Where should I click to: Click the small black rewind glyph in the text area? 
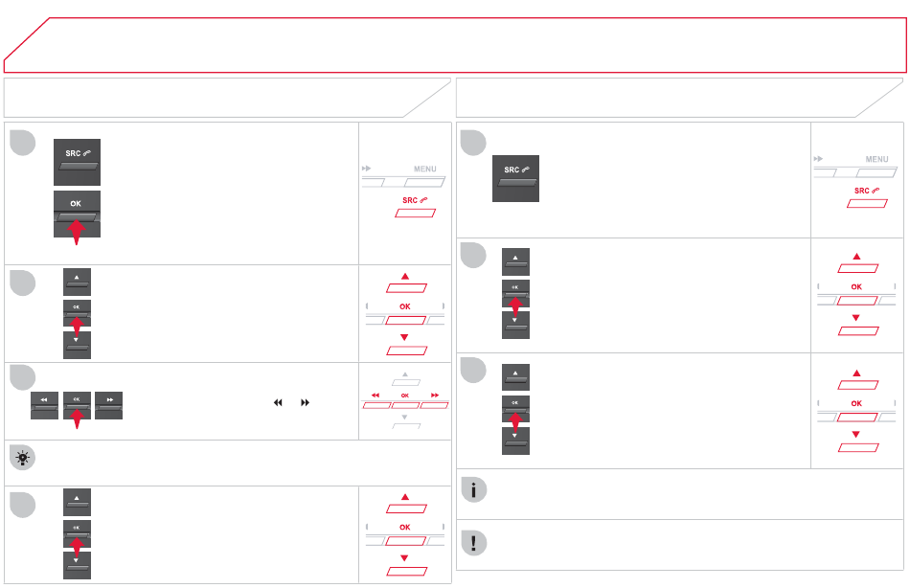pos(278,403)
